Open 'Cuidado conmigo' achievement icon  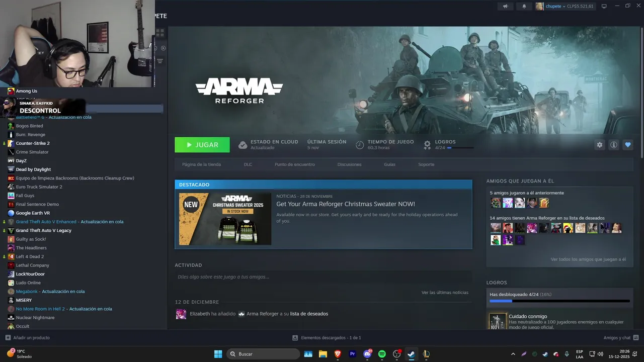point(498,322)
